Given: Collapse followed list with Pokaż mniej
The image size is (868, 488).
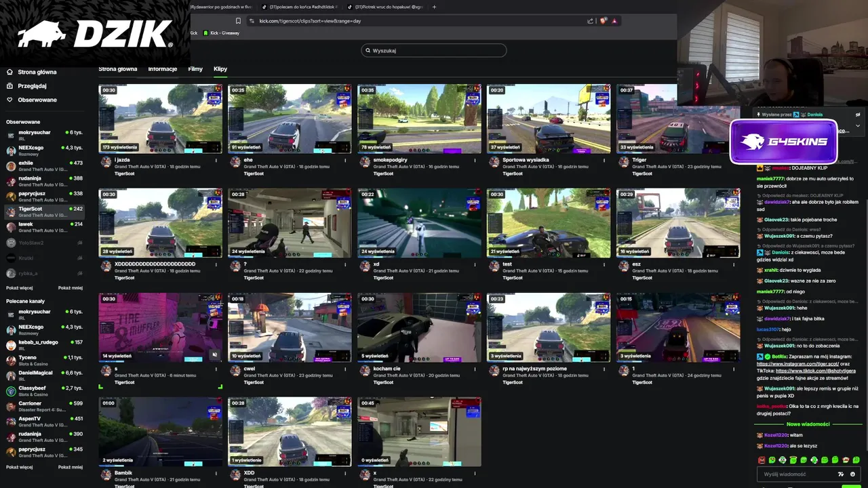Looking at the screenshot, I should coord(71,287).
